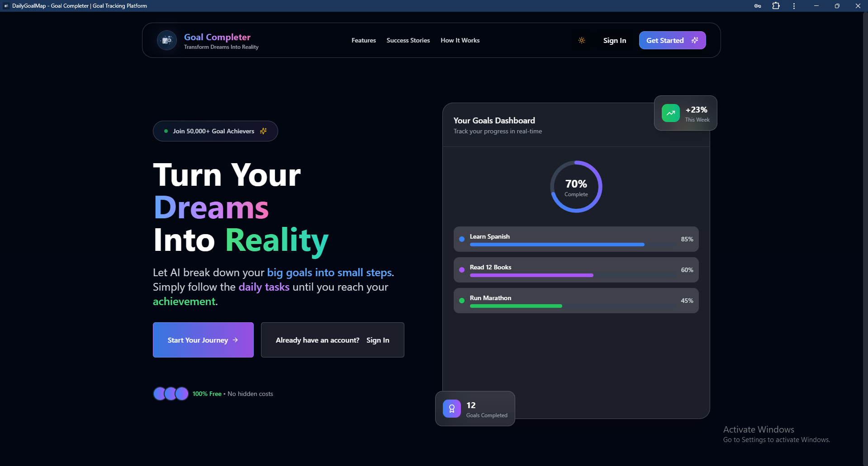Screen dimensions: 868x466
Task: Click the purple dot beside Read 12 Books
Action: [x=462, y=270]
